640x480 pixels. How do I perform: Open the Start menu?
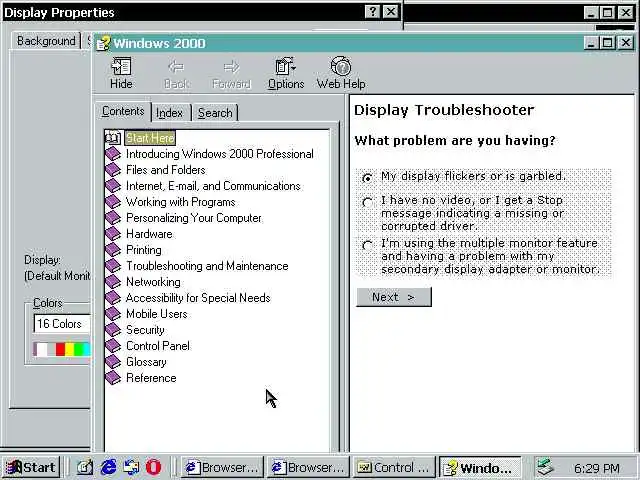(x=31, y=467)
